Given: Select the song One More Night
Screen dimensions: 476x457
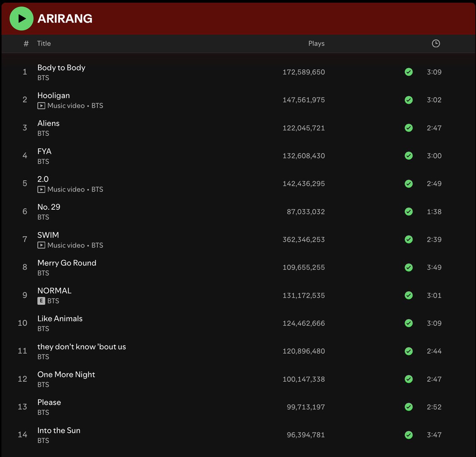Looking at the screenshot, I should point(66,375).
